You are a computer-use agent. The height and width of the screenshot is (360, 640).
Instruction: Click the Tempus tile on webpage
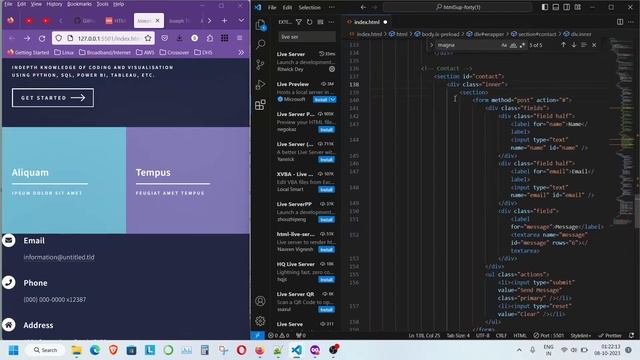coord(188,180)
